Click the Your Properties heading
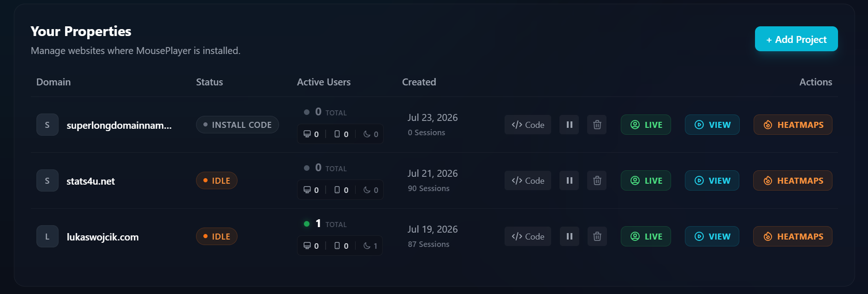This screenshot has width=868, height=294. [81, 31]
